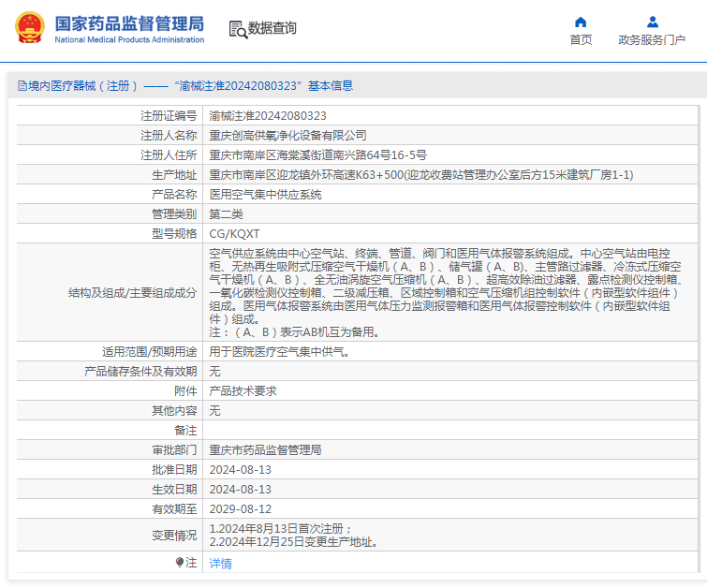
Task: Click 国家药品监督管理局 site title
Action: click(129, 24)
